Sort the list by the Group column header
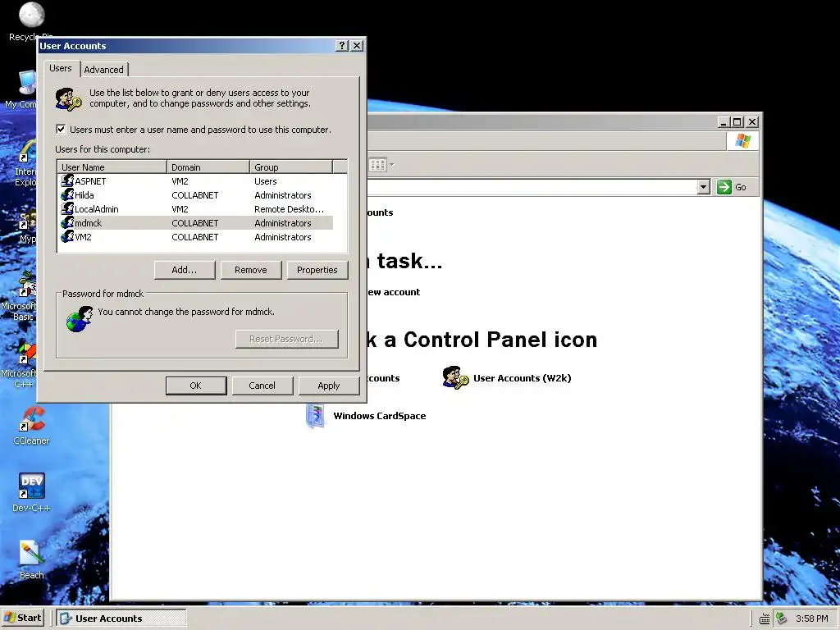 (291, 167)
